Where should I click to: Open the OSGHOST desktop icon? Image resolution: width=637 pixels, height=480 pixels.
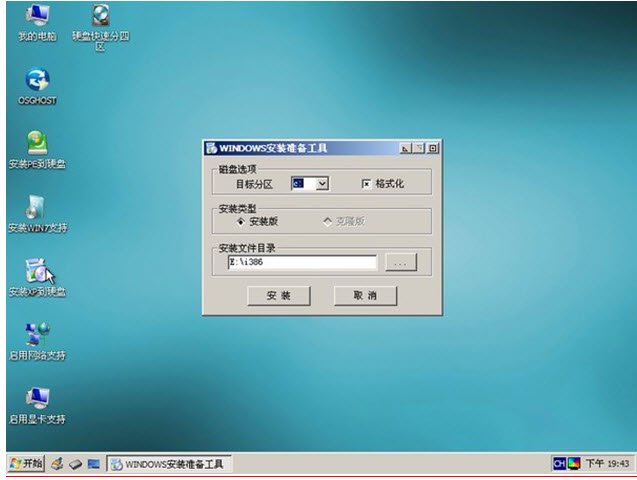[x=37, y=81]
